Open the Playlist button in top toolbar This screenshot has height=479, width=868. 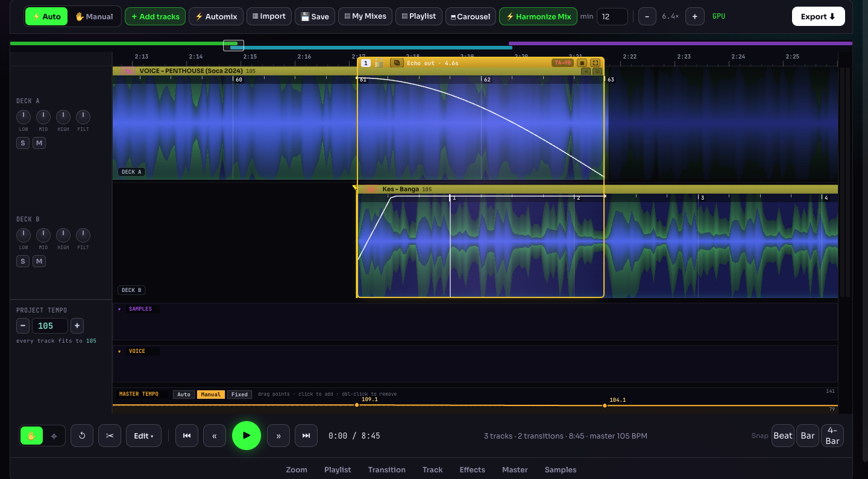click(x=418, y=16)
